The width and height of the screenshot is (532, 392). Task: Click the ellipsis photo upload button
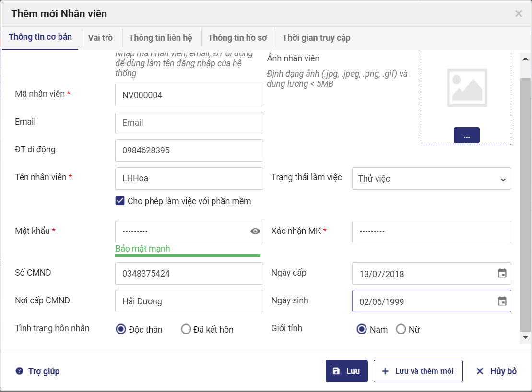pyautogui.click(x=466, y=136)
